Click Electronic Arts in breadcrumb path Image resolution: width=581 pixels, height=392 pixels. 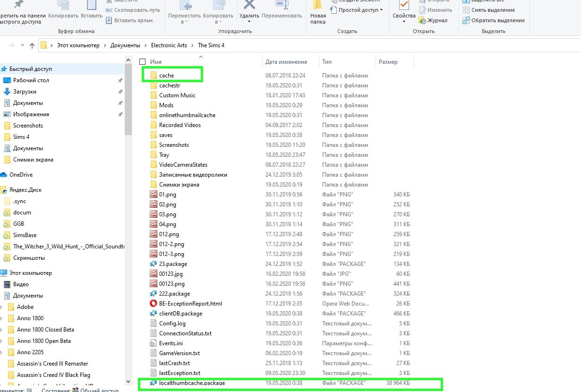point(169,45)
